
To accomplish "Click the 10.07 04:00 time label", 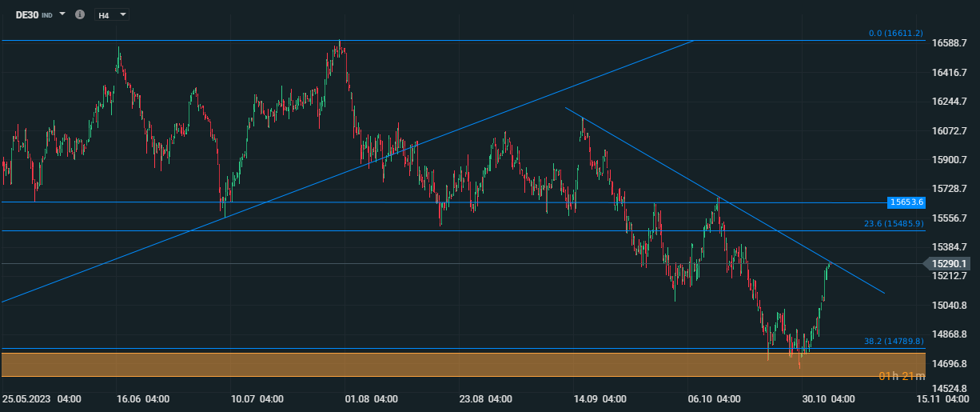I will [257, 398].
